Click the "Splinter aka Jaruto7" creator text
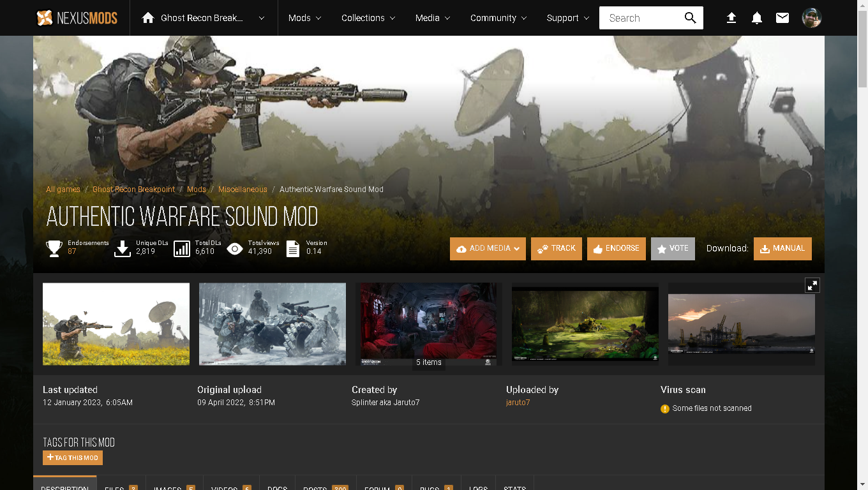Screen dimensions: 868x490 (x=385, y=403)
